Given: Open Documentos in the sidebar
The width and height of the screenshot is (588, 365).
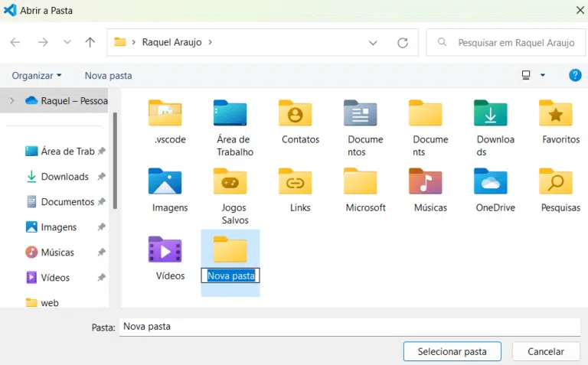Looking at the screenshot, I should (67, 202).
